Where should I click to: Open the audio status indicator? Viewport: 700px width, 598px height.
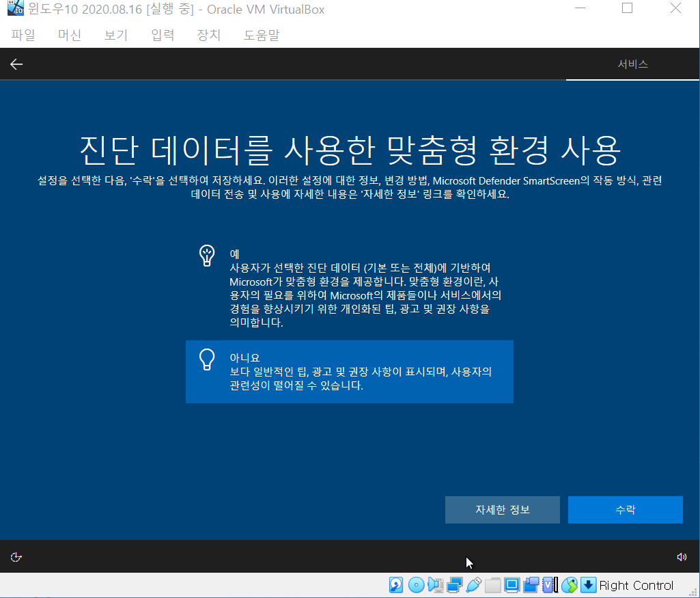tap(436, 585)
